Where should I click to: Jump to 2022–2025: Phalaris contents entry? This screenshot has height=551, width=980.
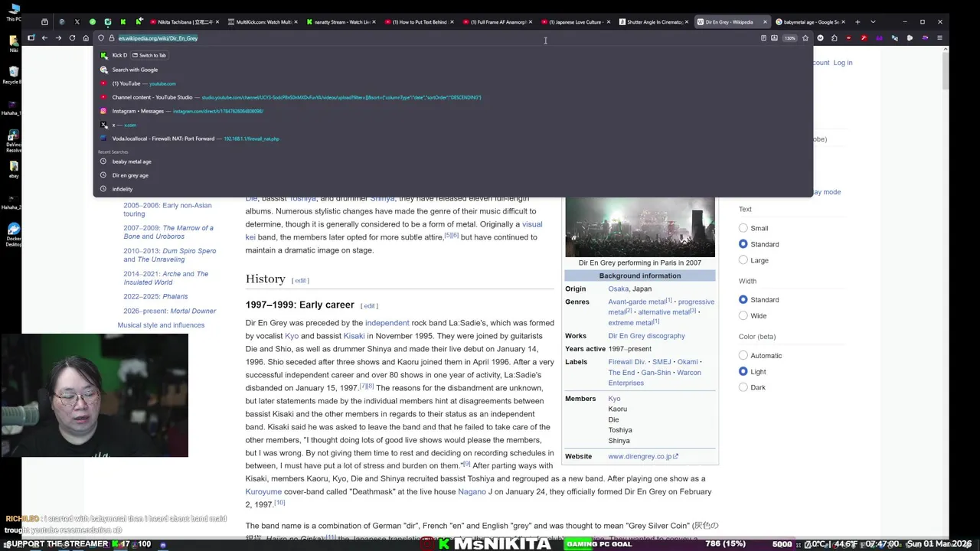pyautogui.click(x=155, y=296)
